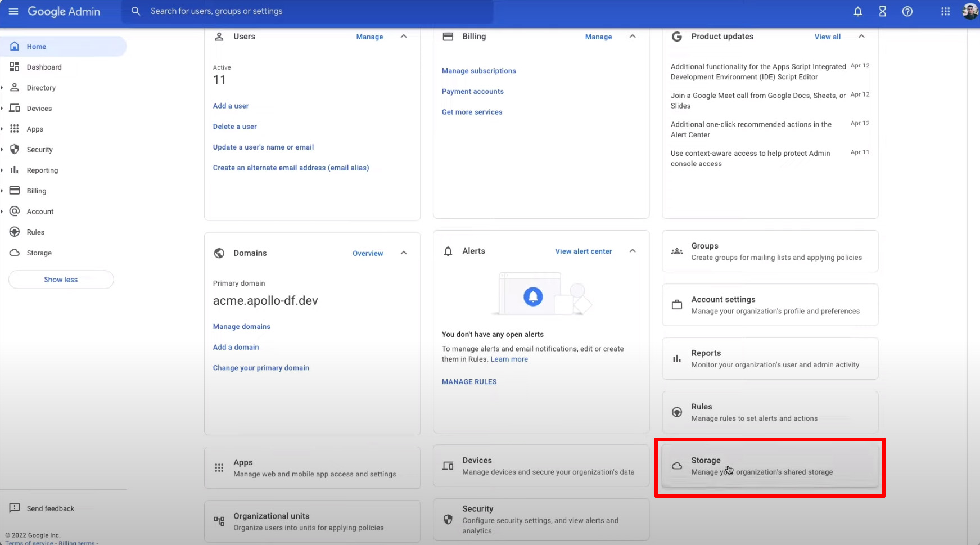Expand the Reporting sidebar section arrow
The width and height of the screenshot is (980, 545).
2,170
